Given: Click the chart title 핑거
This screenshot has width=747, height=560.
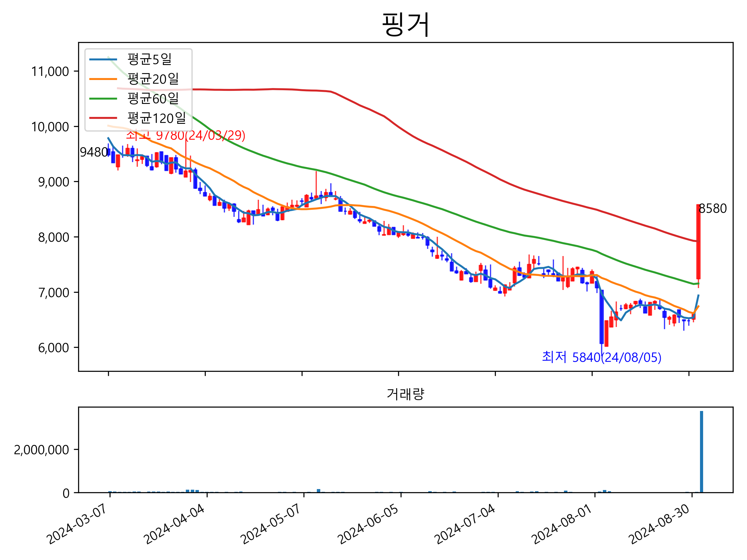Looking at the screenshot, I should coord(406,24).
